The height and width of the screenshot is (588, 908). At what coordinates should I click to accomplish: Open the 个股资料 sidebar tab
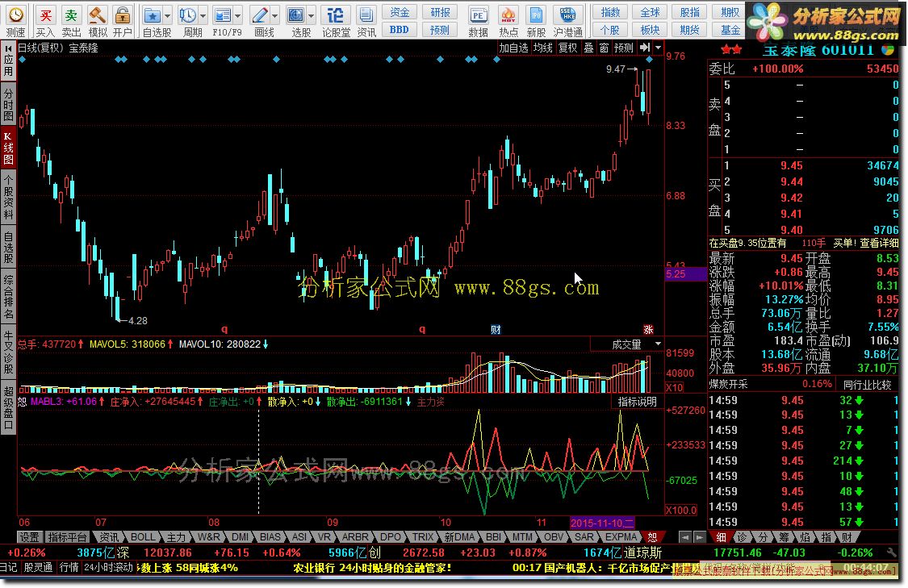point(8,198)
